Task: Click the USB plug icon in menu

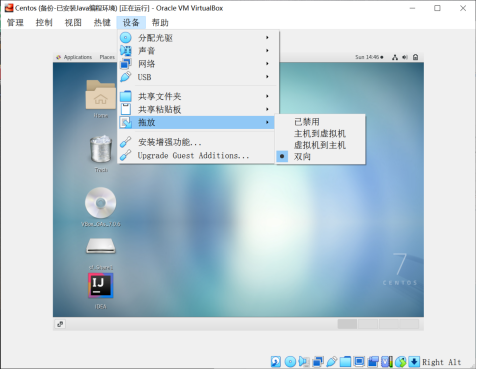Action: coord(126,77)
